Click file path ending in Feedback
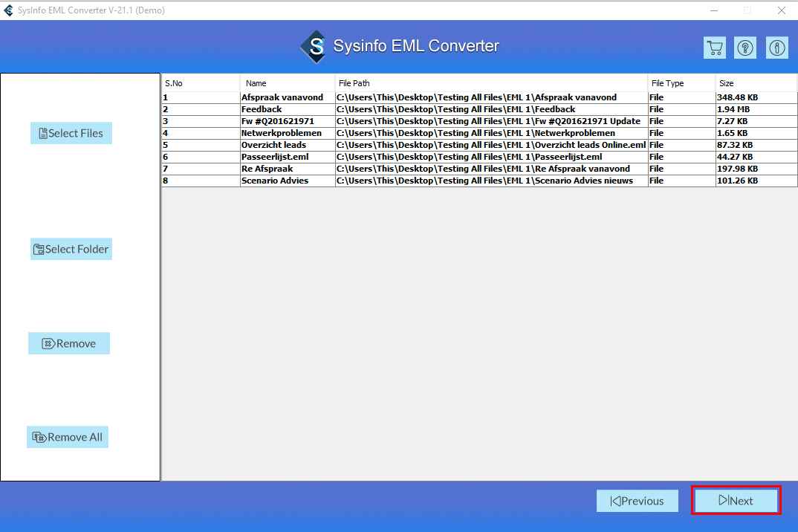This screenshot has height=532, width=798. click(492, 109)
